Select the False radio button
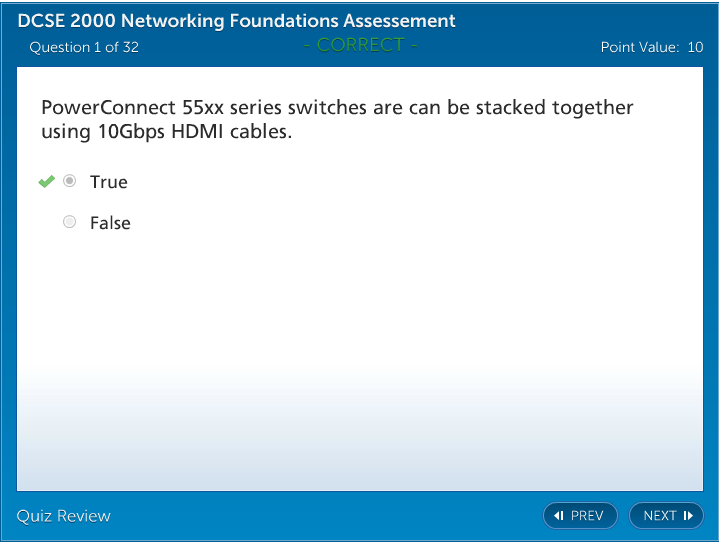 coord(69,222)
